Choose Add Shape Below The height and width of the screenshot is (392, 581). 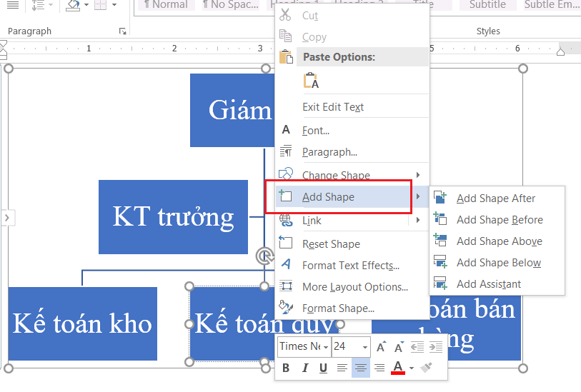499,263
